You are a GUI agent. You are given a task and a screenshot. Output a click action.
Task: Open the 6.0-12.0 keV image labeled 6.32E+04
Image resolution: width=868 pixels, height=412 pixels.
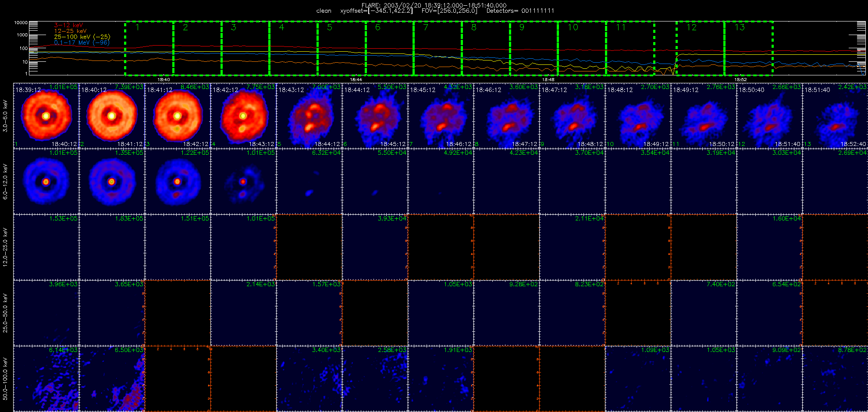tap(309, 181)
